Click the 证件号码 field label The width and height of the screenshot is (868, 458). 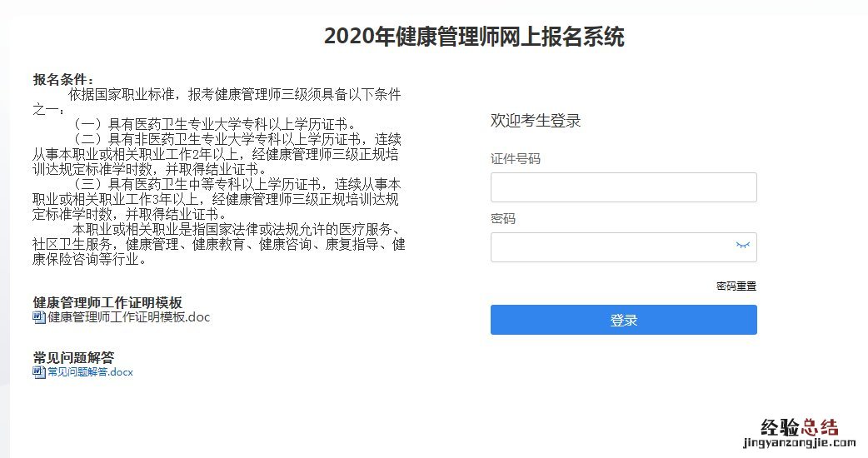(x=515, y=159)
